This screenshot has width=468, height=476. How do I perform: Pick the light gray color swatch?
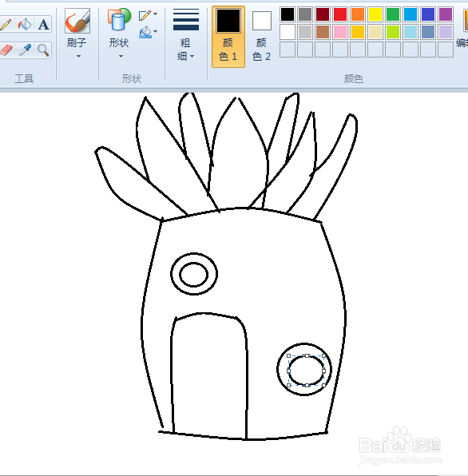point(305,32)
